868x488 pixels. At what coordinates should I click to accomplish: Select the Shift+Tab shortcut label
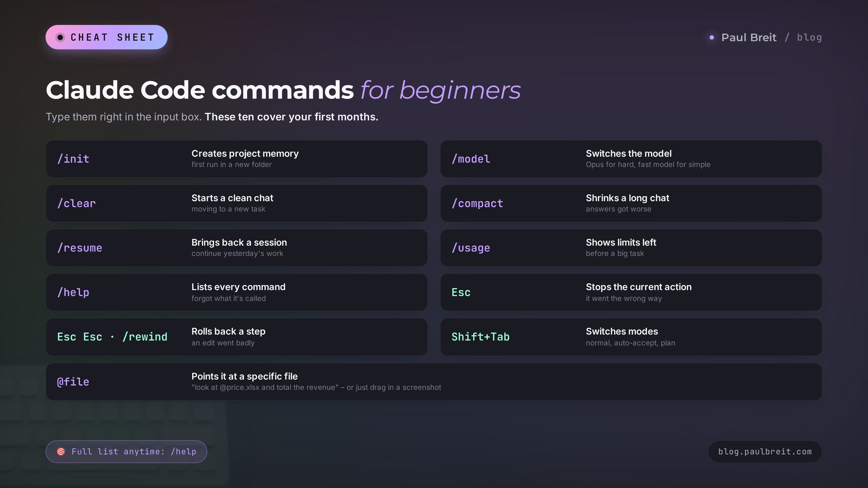(x=480, y=337)
